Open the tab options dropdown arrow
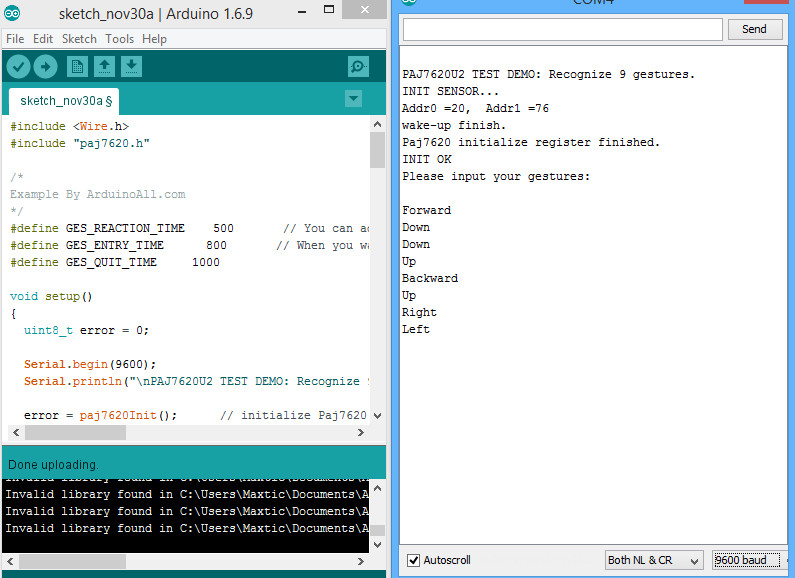795x578 pixels. pos(353,98)
